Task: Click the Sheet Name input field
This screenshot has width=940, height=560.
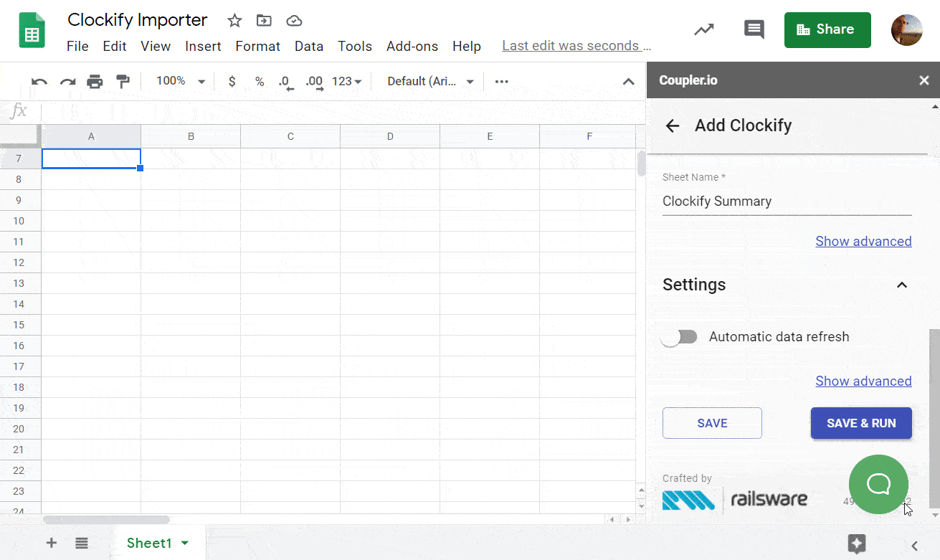Action: coord(787,201)
